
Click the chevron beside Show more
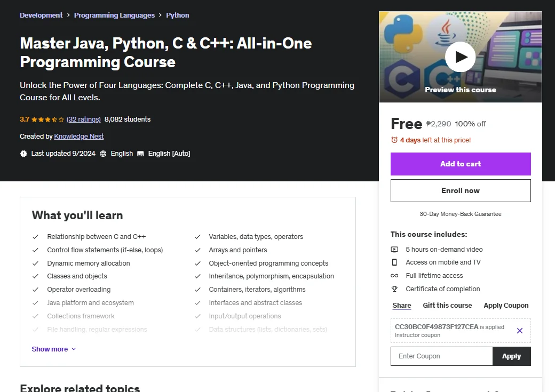click(74, 349)
